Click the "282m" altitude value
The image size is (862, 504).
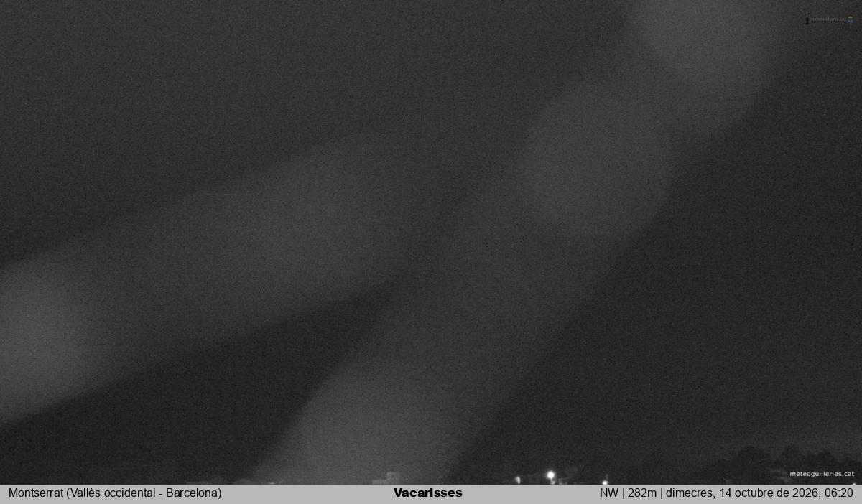[643, 493]
